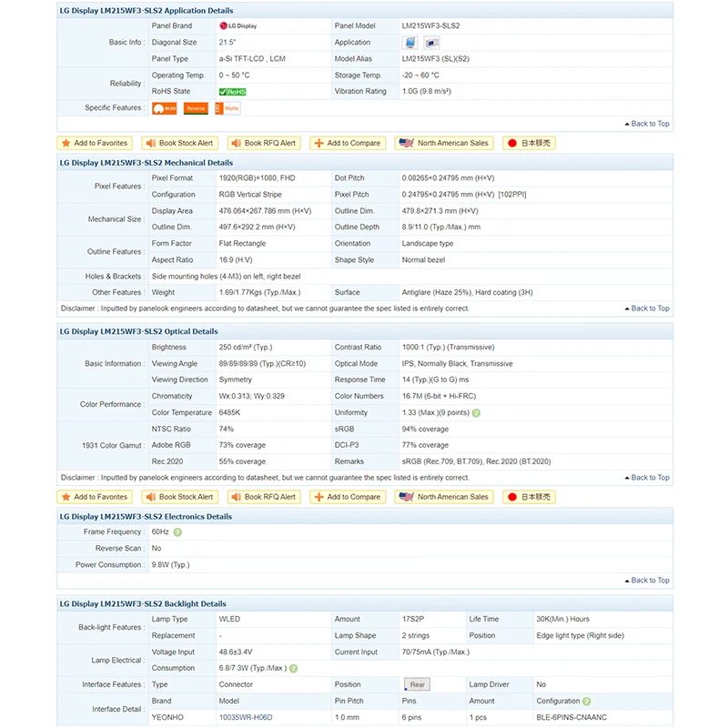Select the diagonal size value 21.5"
This screenshot has width=728, height=728.
[x=227, y=42]
